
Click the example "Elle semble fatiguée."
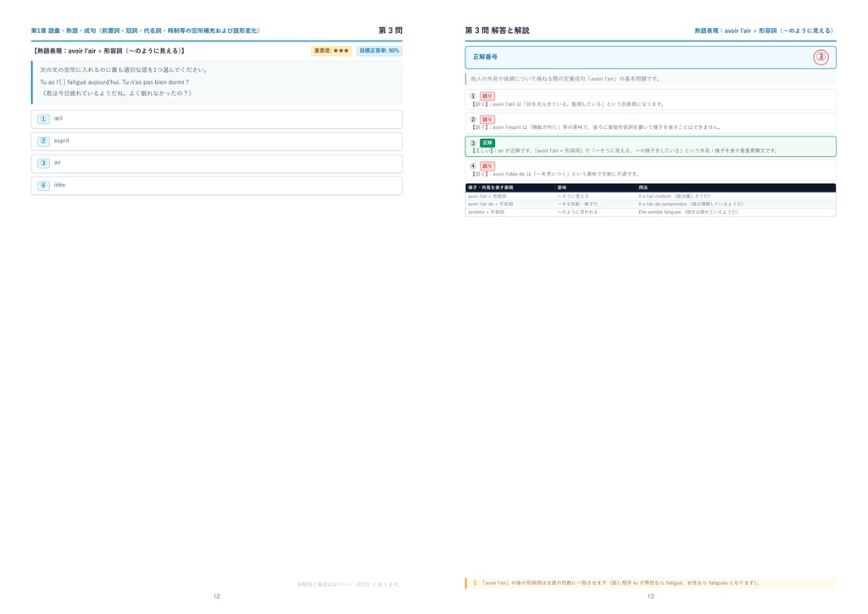point(687,212)
